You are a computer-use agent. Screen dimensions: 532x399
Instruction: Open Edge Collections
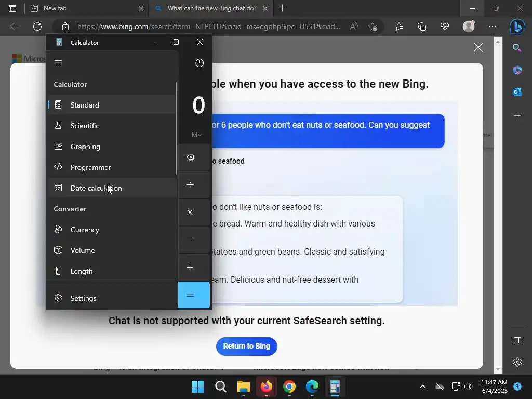pyautogui.click(x=422, y=26)
